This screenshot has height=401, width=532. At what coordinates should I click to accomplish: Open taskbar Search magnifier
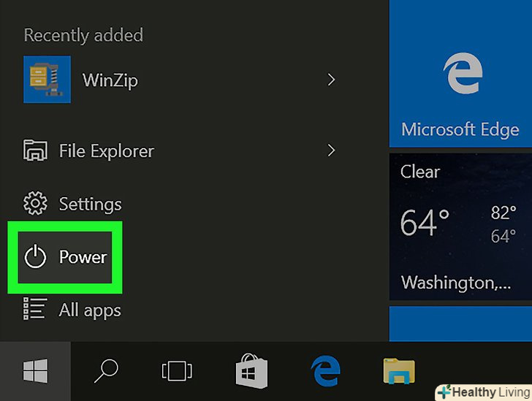(x=106, y=371)
